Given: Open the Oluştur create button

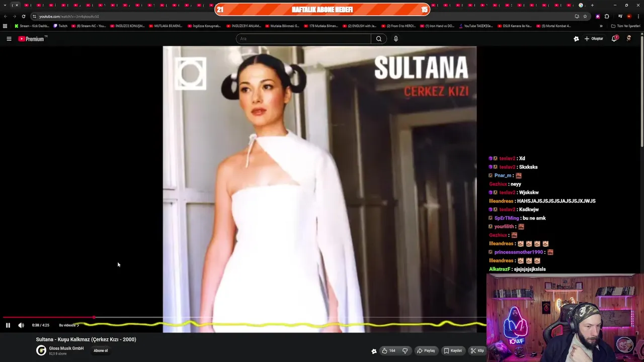Looking at the screenshot, I should 594,39.
